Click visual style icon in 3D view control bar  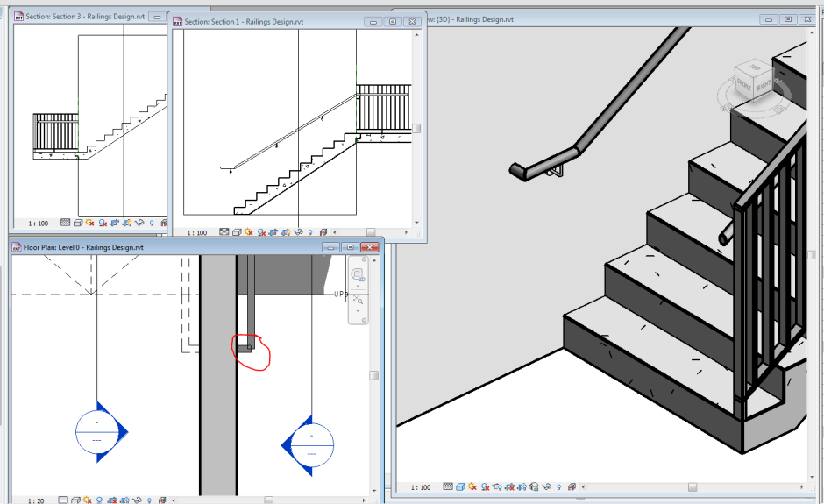462,487
